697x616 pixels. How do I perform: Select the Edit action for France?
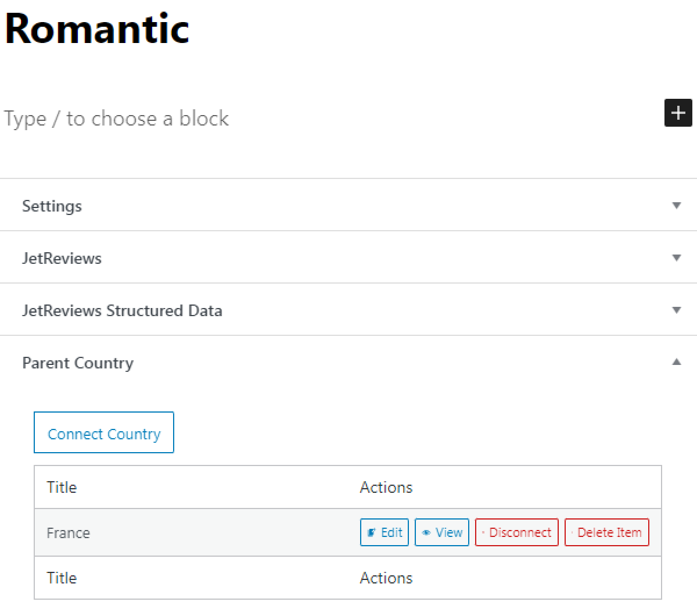pyautogui.click(x=384, y=532)
